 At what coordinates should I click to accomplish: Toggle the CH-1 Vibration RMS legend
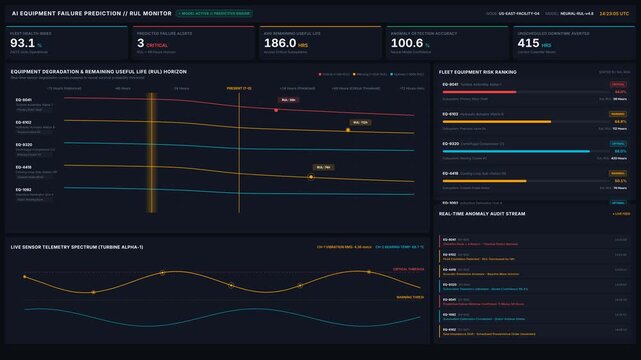pyautogui.click(x=344, y=247)
